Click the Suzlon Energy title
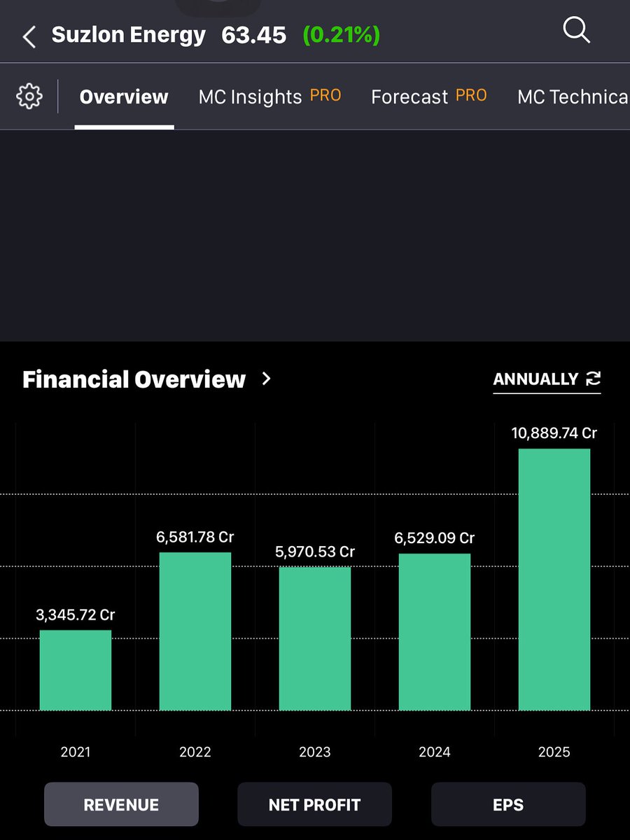 tap(129, 35)
